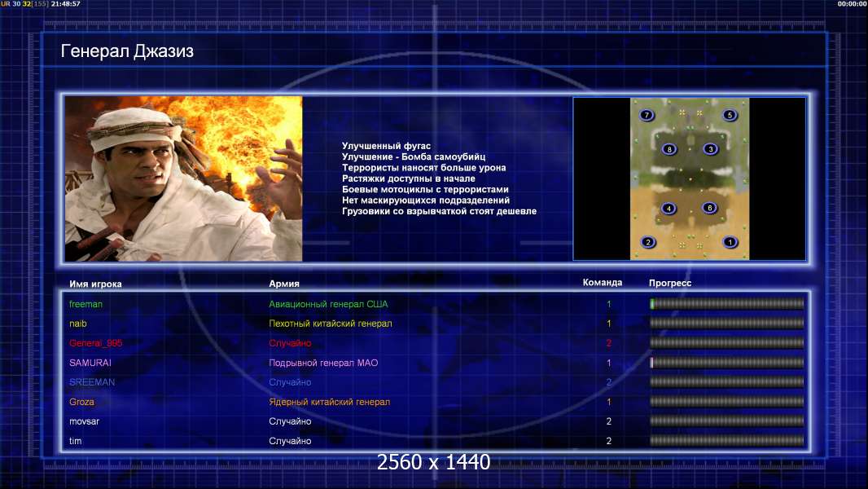Click the Имя игрока column header
868x489 pixels.
[95, 284]
